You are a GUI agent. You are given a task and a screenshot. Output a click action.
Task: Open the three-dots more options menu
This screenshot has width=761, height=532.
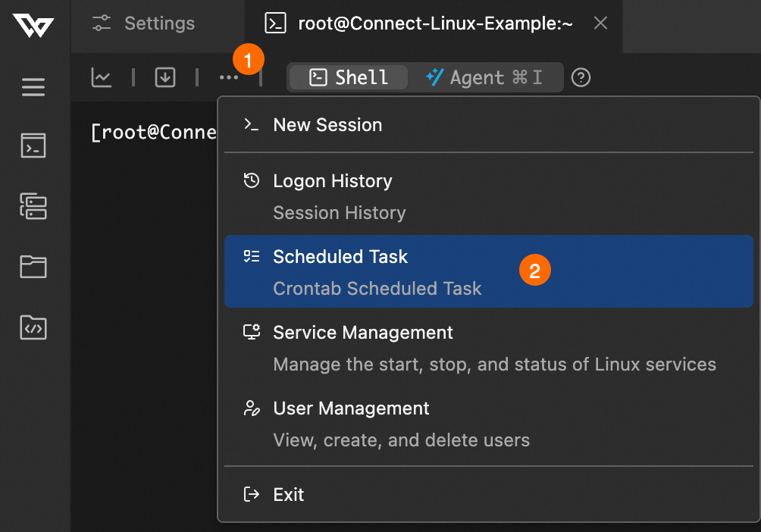click(x=229, y=77)
